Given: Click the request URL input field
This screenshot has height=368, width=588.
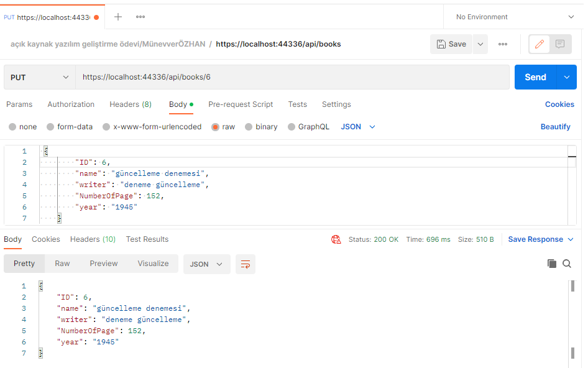Looking at the screenshot, I should 293,77.
